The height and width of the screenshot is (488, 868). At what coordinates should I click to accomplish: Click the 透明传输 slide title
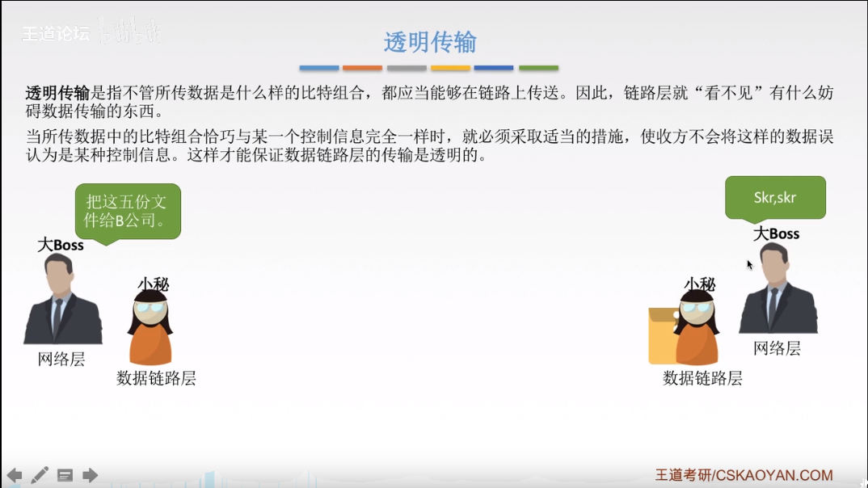point(428,40)
